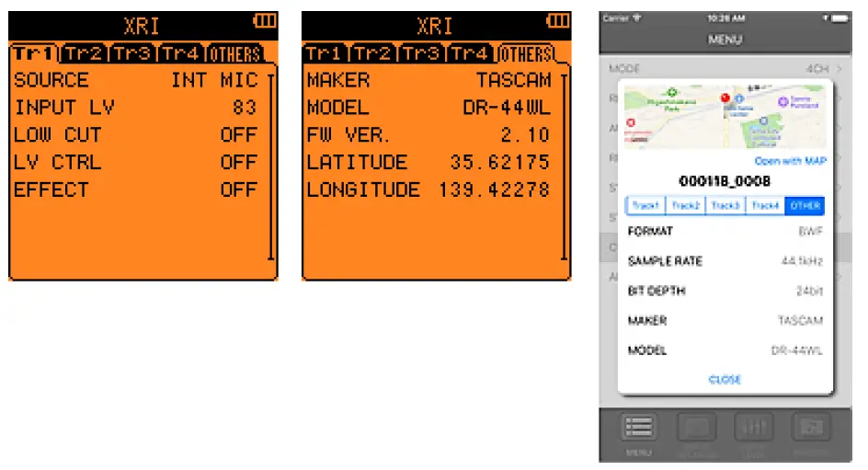
Task: Open mixer faders icon in bottom bar
Action: (x=754, y=428)
